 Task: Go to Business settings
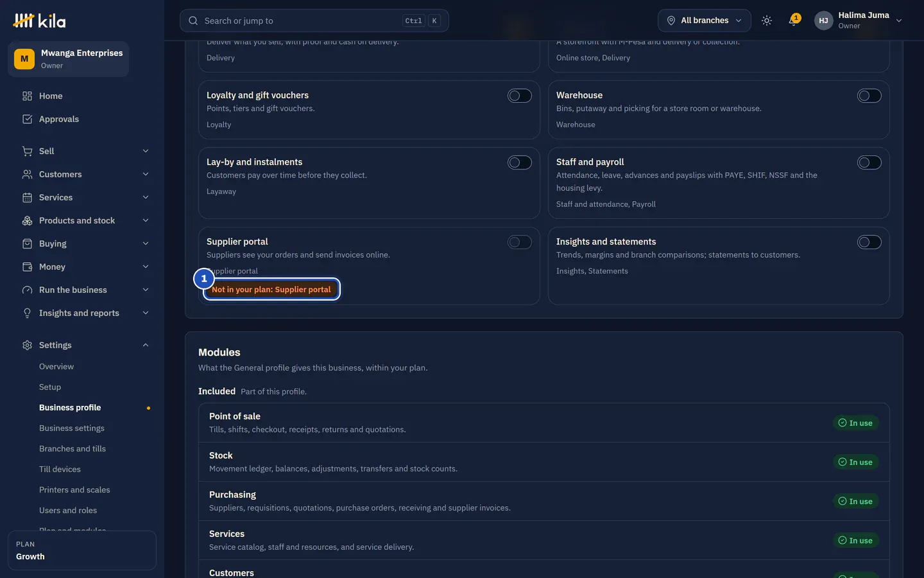[72, 428]
